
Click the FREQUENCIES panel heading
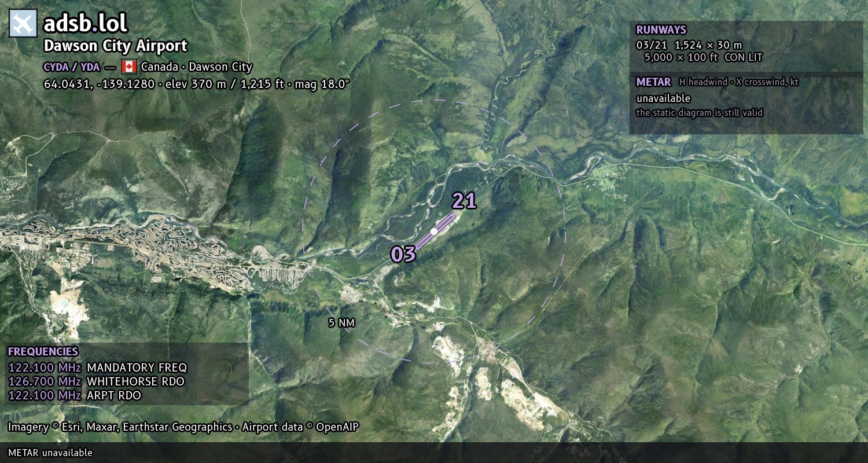click(x=43, y=351)
